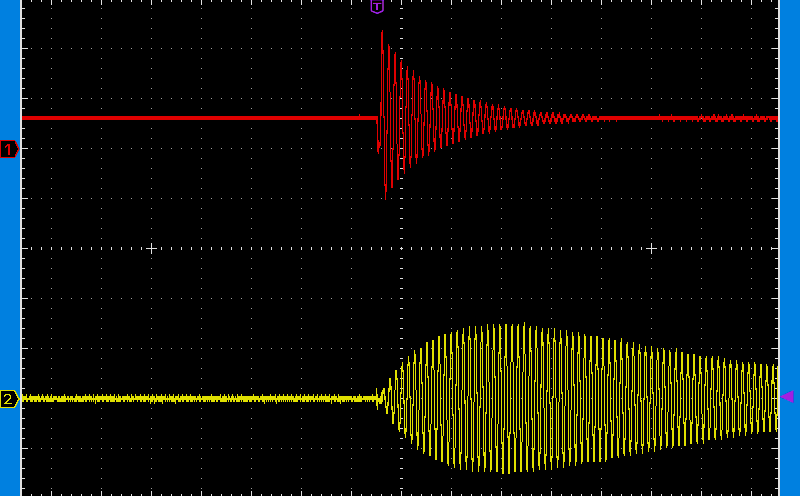800x496 pixels.
Task: Click the bottom trough of the yellow envelope
Action: point(512,470)
